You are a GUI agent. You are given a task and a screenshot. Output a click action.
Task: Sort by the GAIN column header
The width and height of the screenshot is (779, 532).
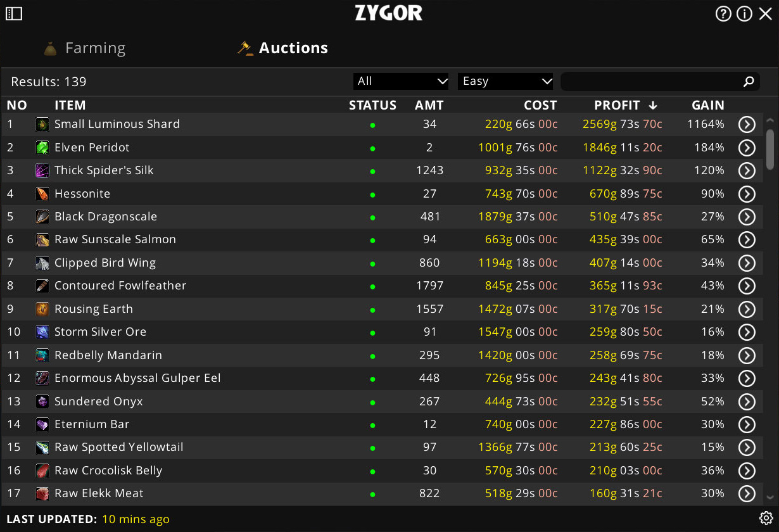[x=707, y=105]
